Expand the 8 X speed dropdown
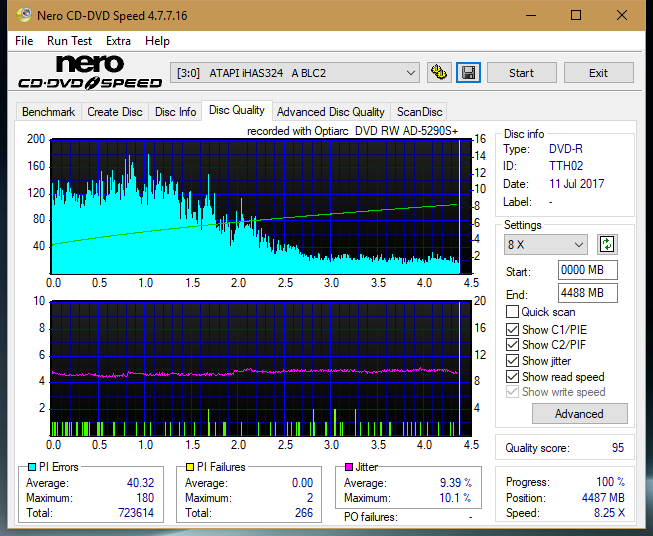This screenshot has width=653, height=536. point(546,244)
